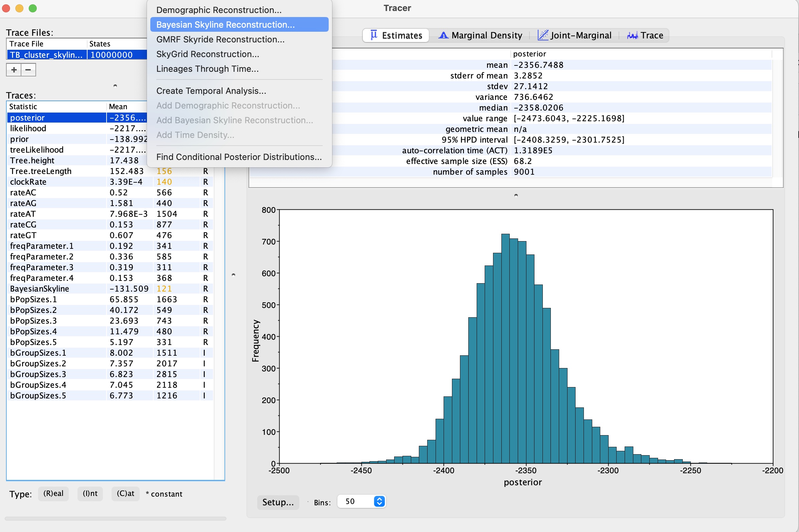Select the freqParameter.2 row

(110, 256)
